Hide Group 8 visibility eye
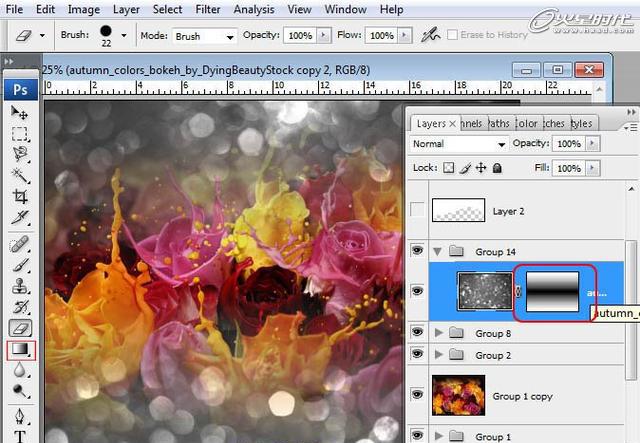Viewport: 640px width, 443px height. click(417, 332)
